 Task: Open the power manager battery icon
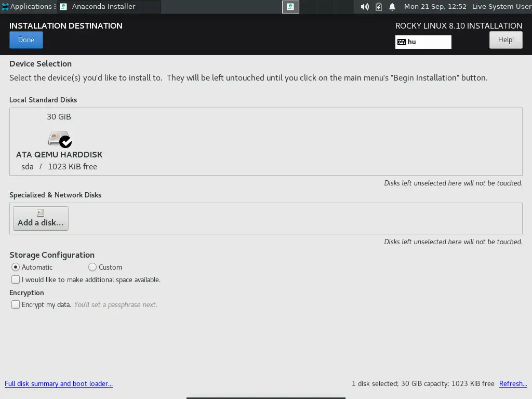coord(379,7)
